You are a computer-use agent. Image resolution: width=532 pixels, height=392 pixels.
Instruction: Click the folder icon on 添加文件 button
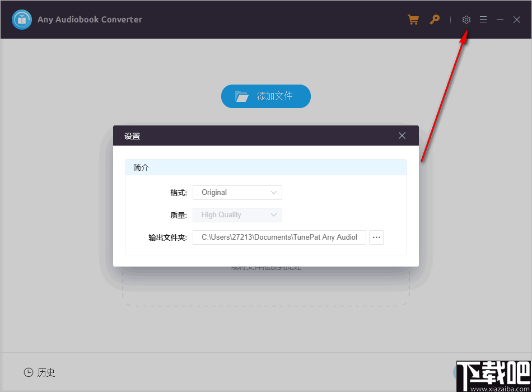[242, 96]
